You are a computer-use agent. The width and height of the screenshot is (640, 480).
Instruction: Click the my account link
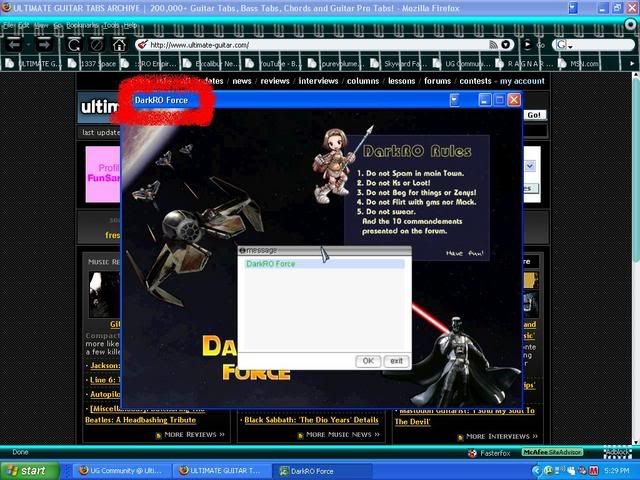[522, 81]
